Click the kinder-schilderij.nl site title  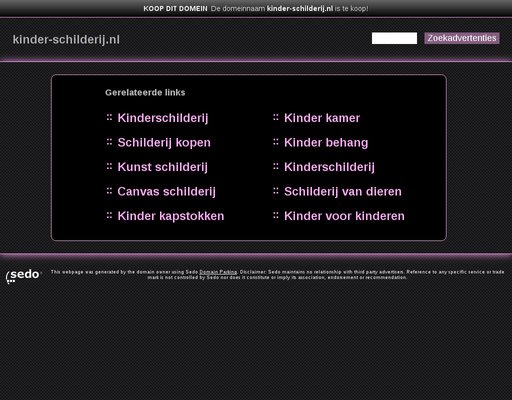click(66, 40)
